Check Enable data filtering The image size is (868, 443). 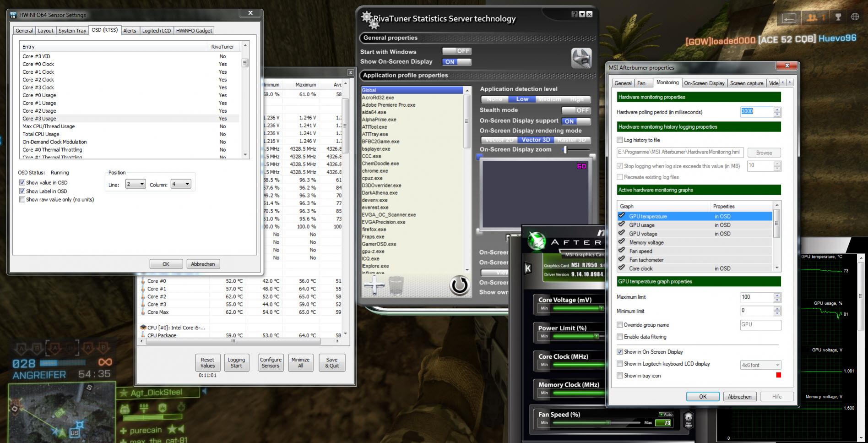(620, 337)
